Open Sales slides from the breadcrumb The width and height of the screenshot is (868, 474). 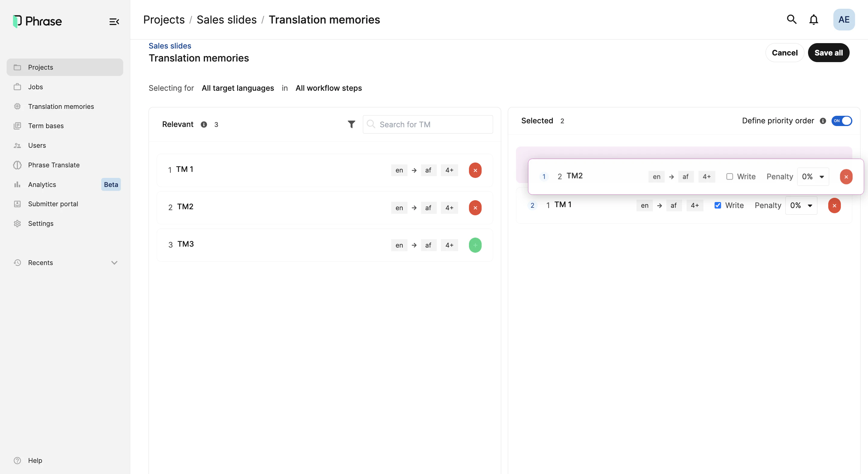click(x=226, y=19)
